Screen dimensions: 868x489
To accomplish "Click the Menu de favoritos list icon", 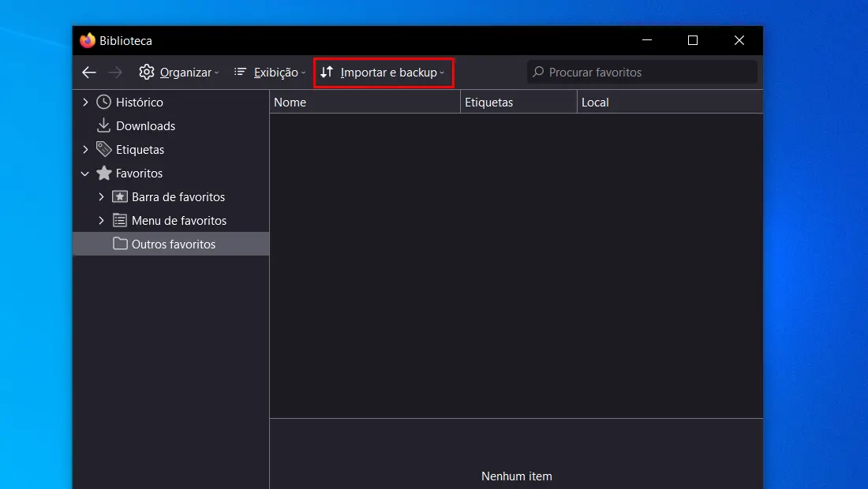I will [x=120, y=220].
